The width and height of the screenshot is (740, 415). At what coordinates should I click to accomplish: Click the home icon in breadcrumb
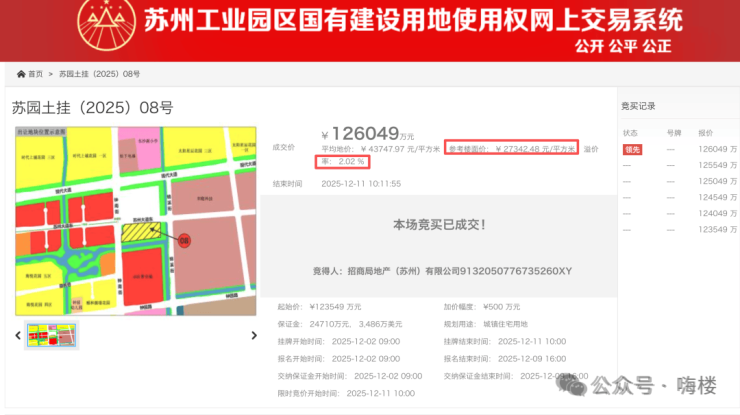click(x=21, y=74)
